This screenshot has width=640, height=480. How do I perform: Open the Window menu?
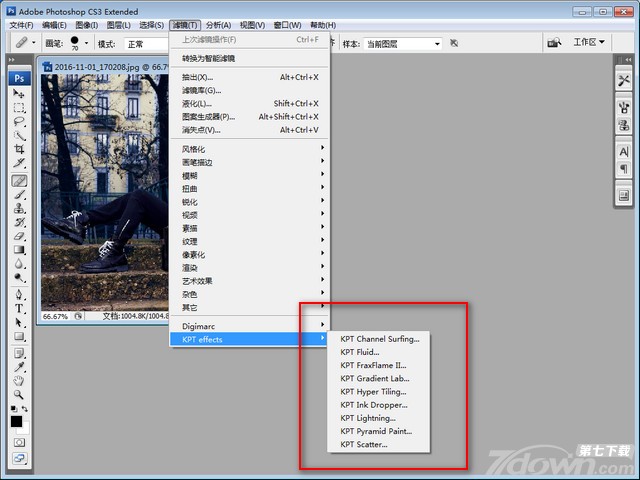point(287,25)
